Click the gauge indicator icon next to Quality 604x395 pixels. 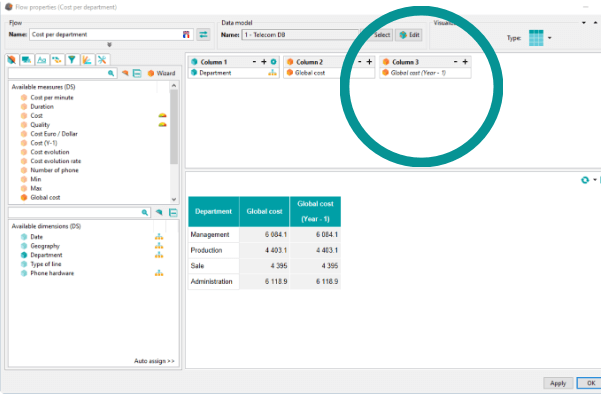(163, 125)
